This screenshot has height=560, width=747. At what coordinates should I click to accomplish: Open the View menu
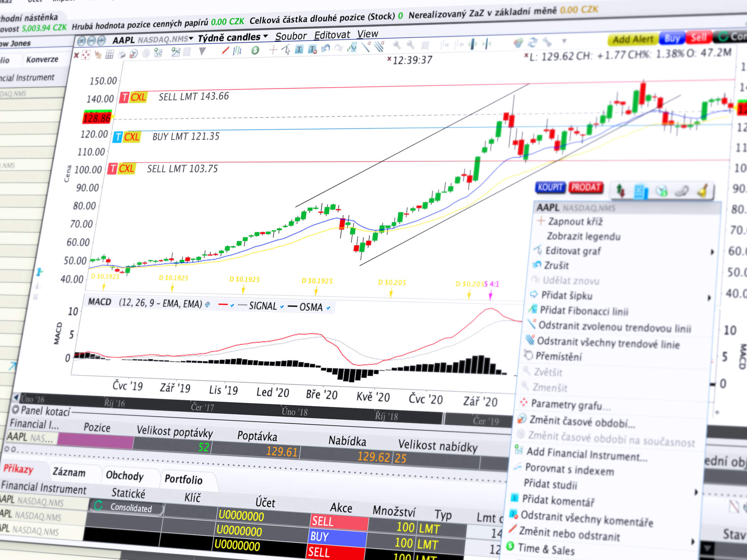tap(368, 34)
